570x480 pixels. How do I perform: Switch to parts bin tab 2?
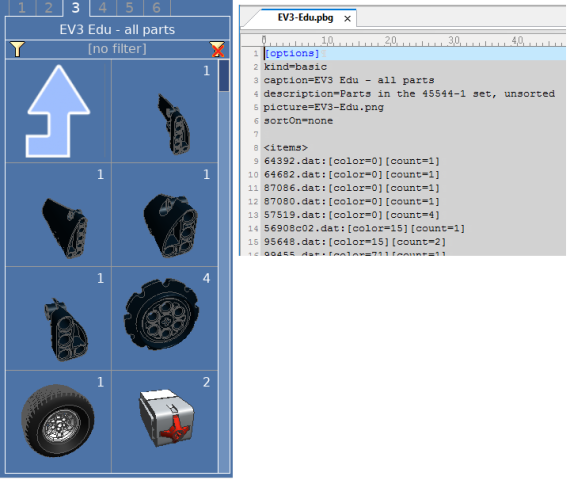click(x=49, y=8)
